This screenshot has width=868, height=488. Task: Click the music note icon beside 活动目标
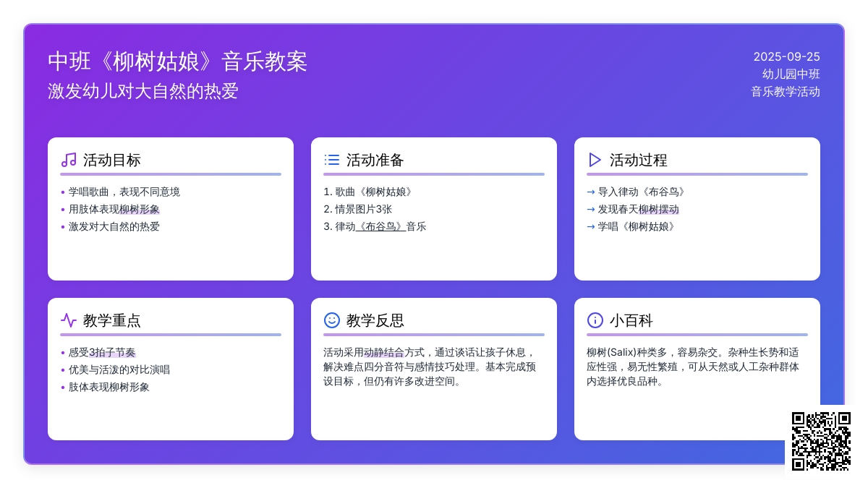pyautogui.click(x=69, y=160)
